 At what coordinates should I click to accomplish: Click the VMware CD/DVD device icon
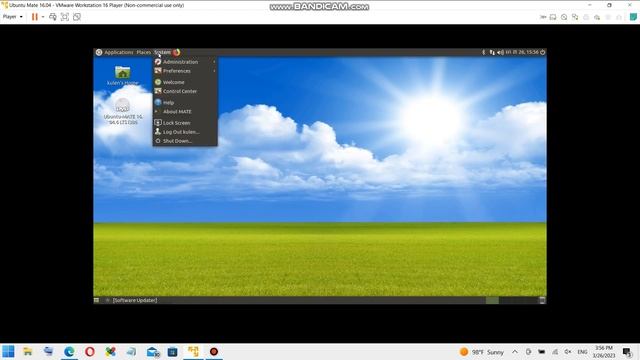564,17
